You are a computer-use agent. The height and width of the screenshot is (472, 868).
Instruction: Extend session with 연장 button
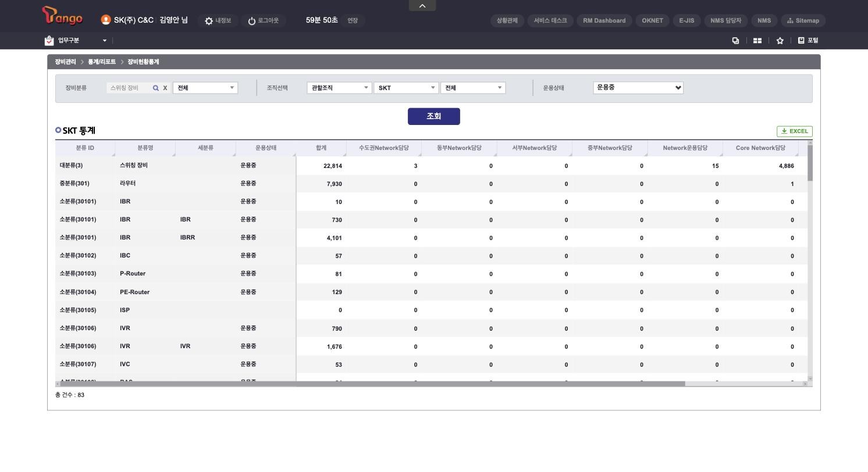click(353, 20)
